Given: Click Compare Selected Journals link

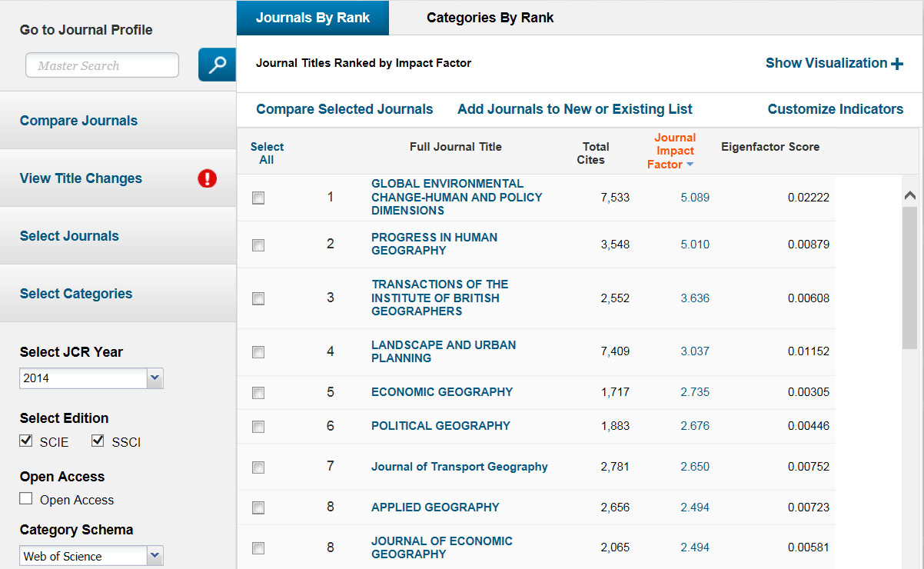Looking at the screenshot, I should coord(344,109).
